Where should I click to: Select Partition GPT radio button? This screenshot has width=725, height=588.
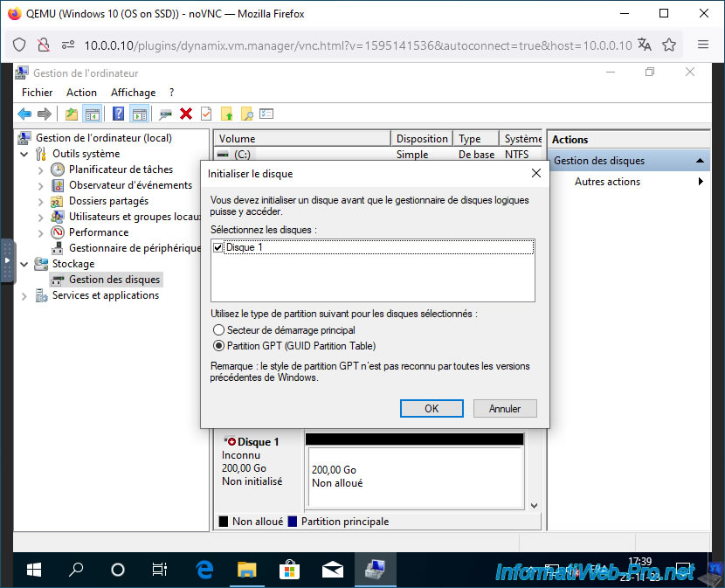[218, 346]
